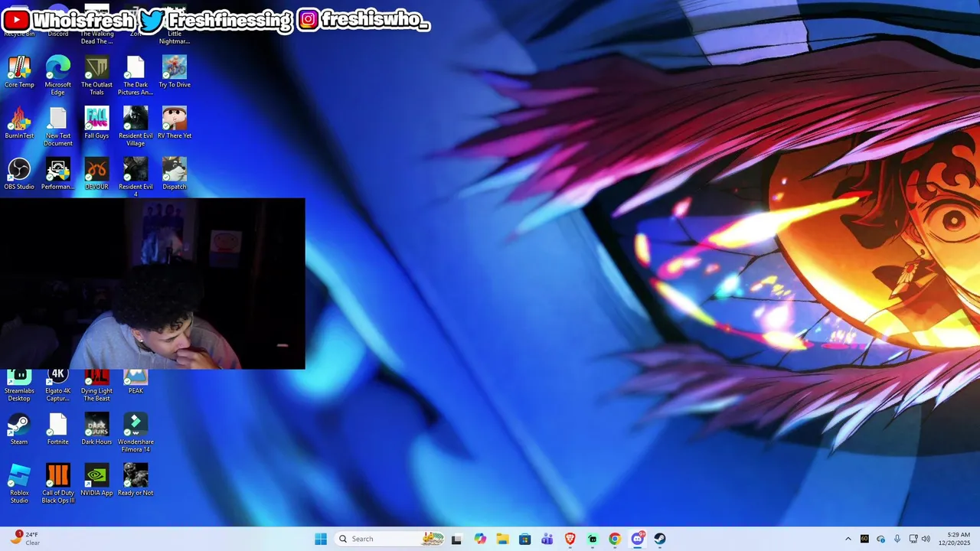
Task: Expand the hidden system tray icons
Action: pyautogui.click(x=848, y=539)
